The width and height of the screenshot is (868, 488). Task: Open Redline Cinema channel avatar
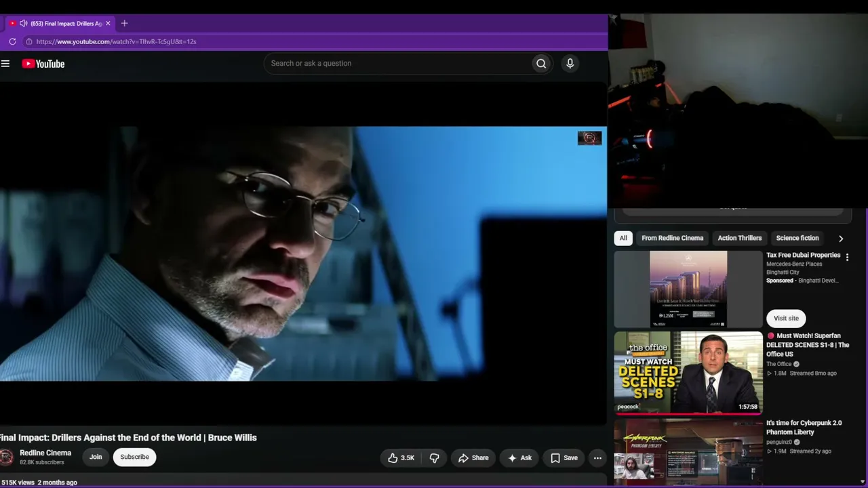pyautogui.click(x=7, y=457)
